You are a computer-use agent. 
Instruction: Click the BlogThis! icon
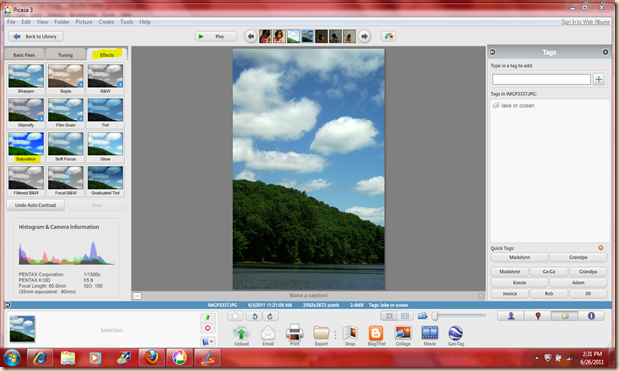(376, 334)
